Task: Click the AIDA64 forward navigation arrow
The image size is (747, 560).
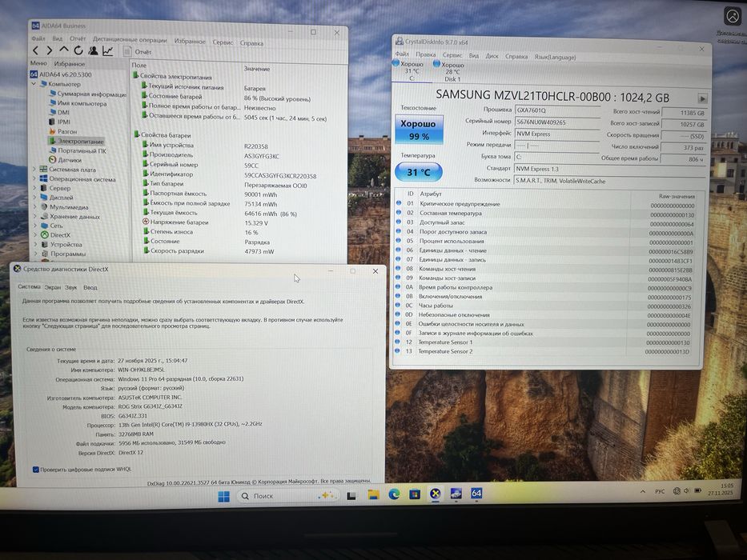Action: [x=49, y=50]
